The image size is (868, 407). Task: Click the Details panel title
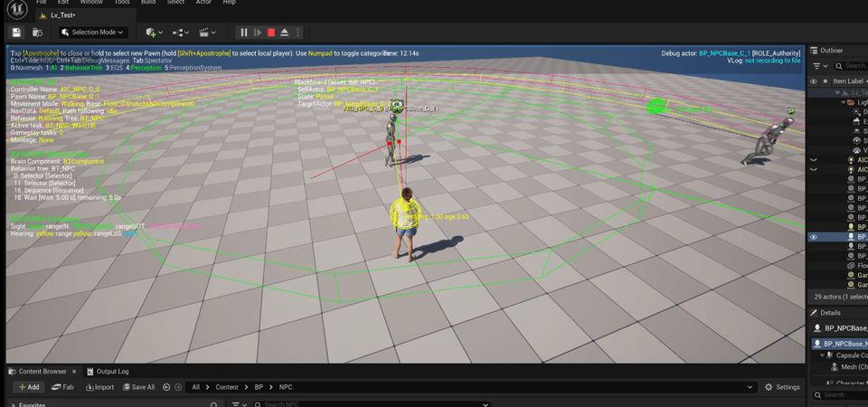[830, 313]
